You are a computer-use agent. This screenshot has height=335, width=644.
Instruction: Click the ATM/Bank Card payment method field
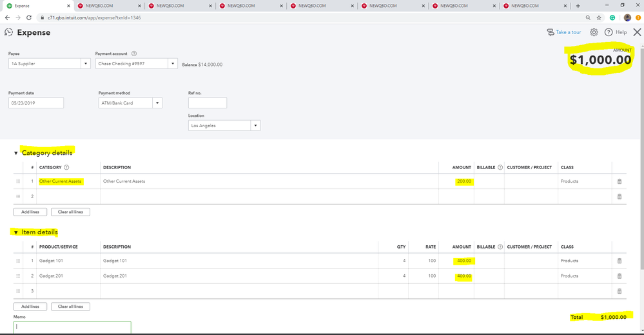(x=126, y=103)
